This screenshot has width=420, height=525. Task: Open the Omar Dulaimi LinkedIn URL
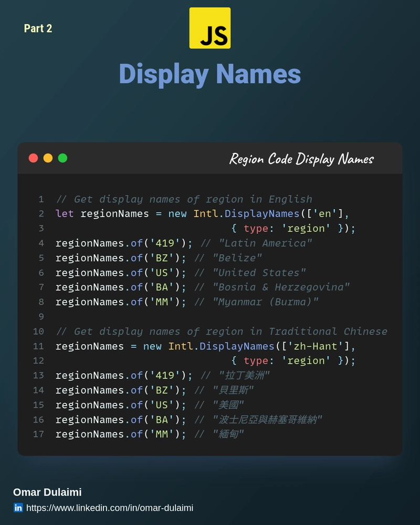pyautogui.click(x=109, y=508)
